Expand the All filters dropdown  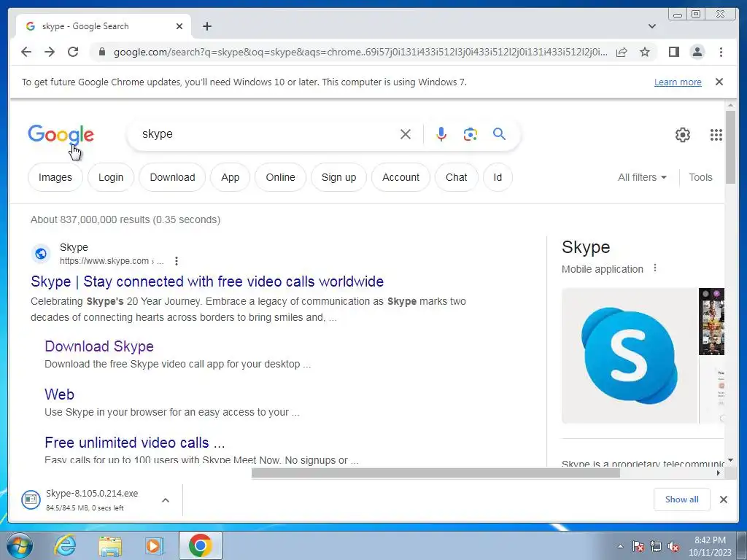[x=642, y=177]
